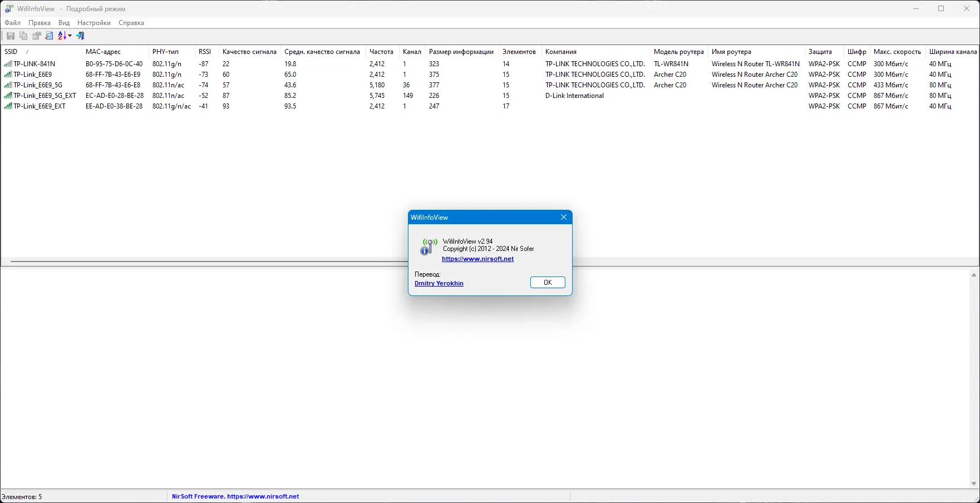Viewport: 980px width, 503px height.
Task: Select the TP-LINK-841N network name
Action: [x=35, y=64]
